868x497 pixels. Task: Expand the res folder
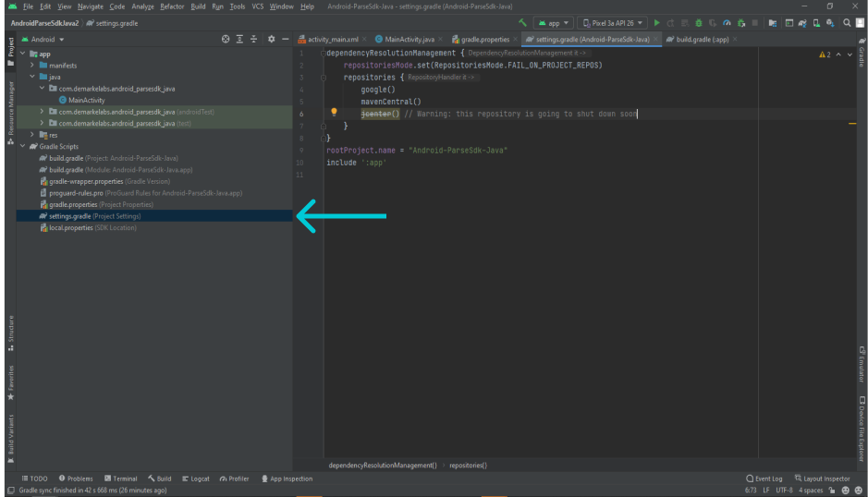tap(32, 135)
